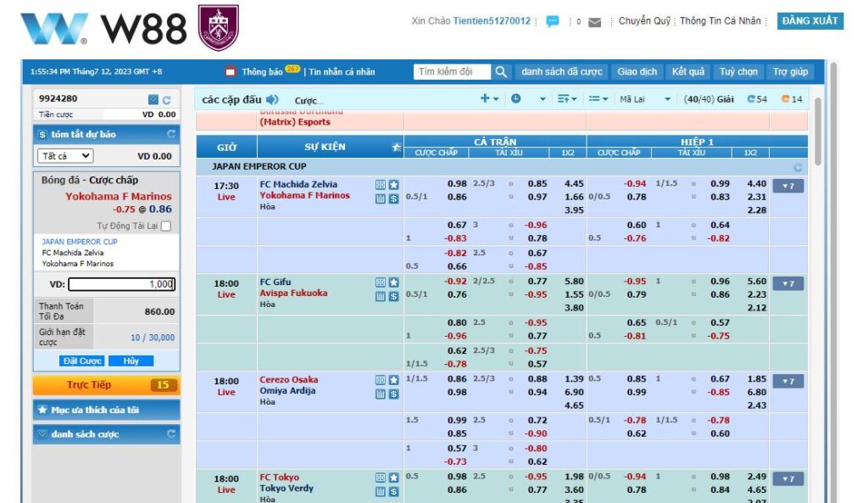Screen dimensions: 868x503
Task: Click the blue refresh counter showing 54
Action: pyautogui.click(x=757, y=99)
